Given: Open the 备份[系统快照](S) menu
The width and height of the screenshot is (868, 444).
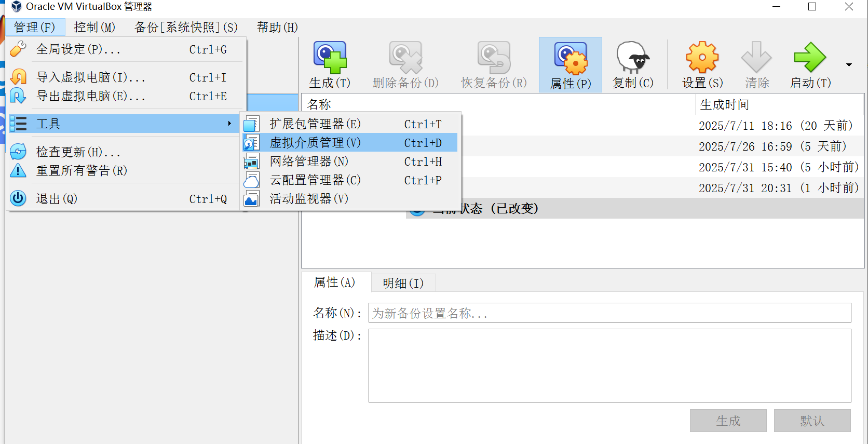Looking at the screenshot, I should click(186, 27).
